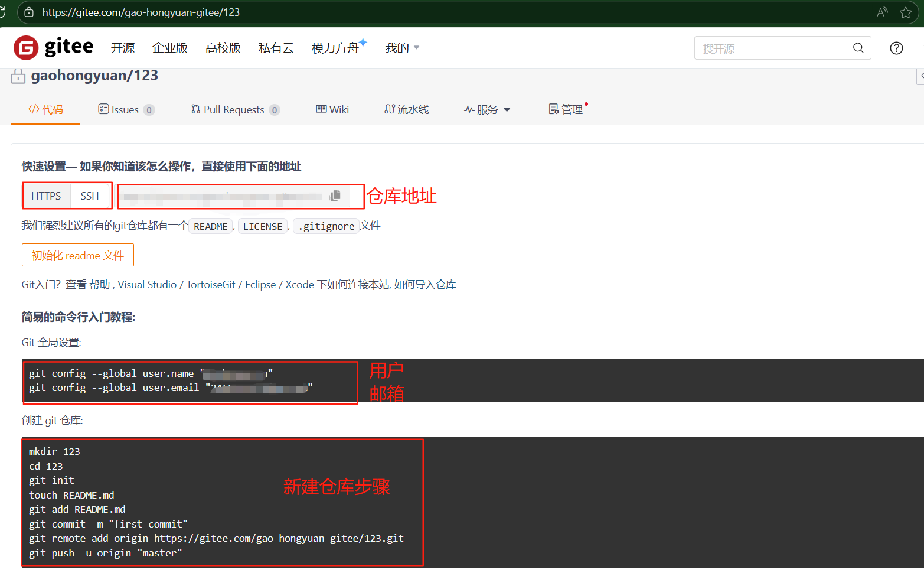The image size is (924, 573).
Task: Click the Issues count badge
Action: 149,110
